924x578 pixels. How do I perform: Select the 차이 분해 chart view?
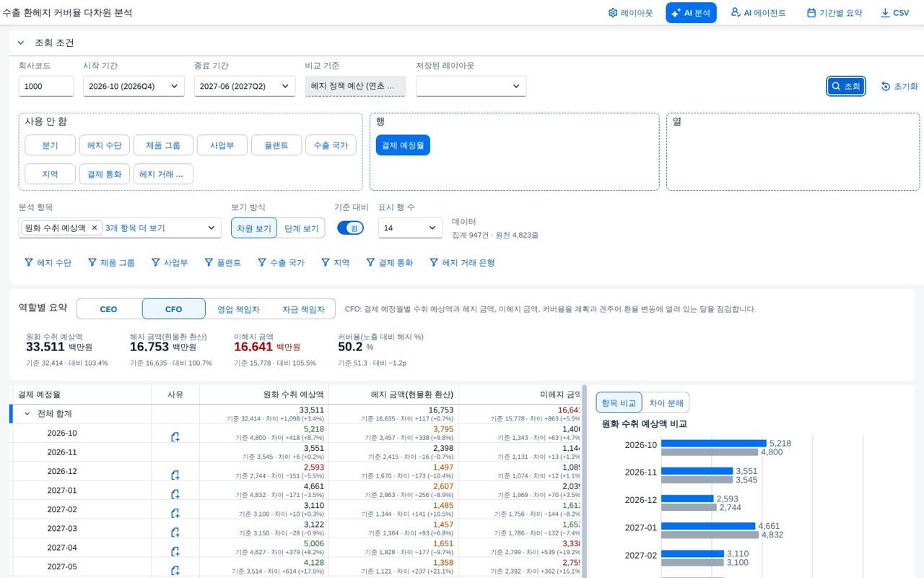[x=666, y=402]
